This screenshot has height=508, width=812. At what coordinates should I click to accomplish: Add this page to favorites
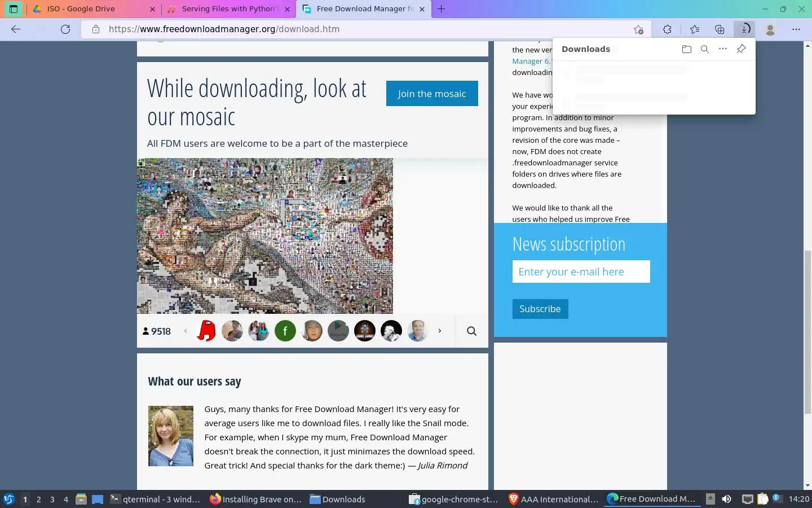point(638,29)
